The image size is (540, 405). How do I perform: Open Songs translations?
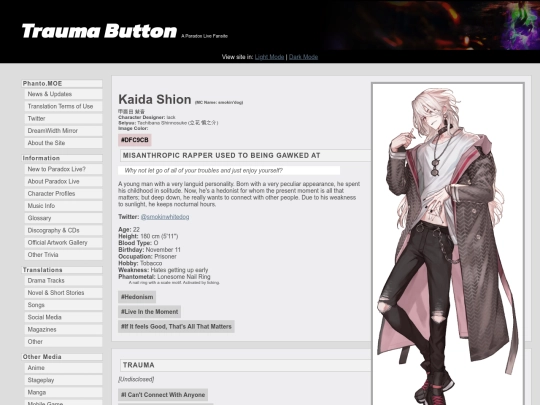pyautogui.click(x=63, y=305)
